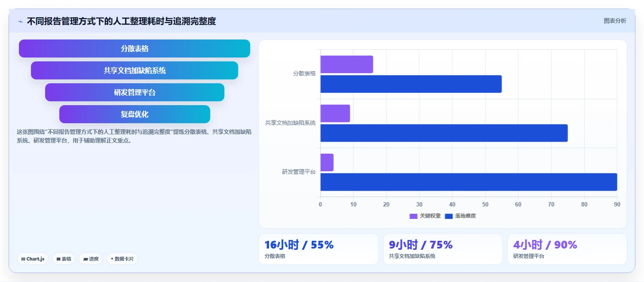Click the 数据卡片 chip
The width and height of the screenshot is (644, 282).
(122, 259)
